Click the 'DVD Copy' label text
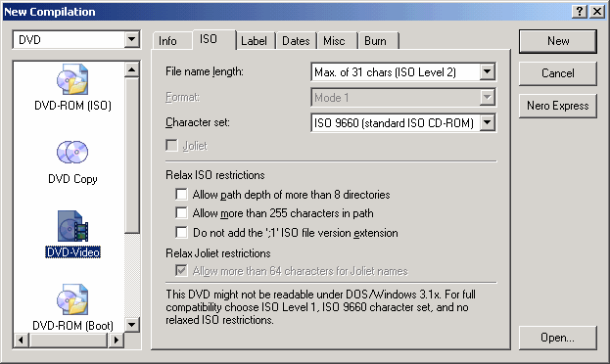 click(x=72, y=179)
